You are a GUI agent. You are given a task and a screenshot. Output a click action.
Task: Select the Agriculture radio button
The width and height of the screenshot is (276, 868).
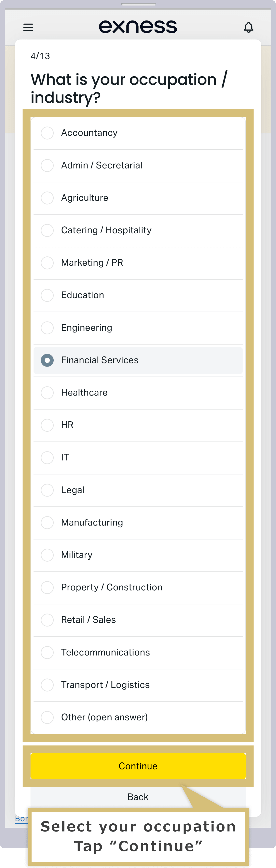138,198
